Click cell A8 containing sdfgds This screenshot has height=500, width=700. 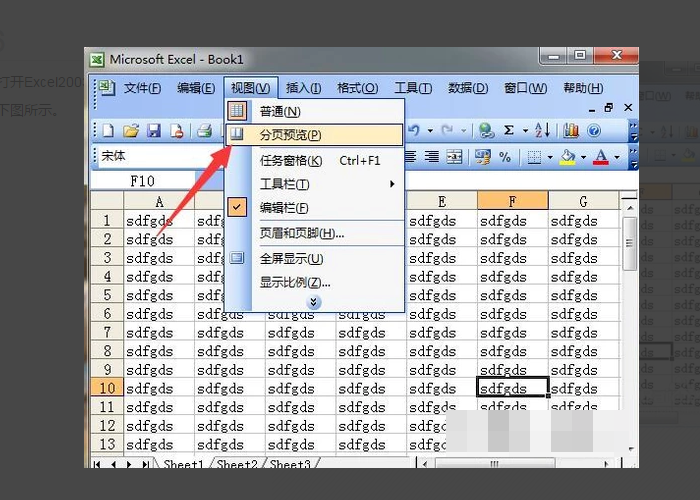coord(159,351)
